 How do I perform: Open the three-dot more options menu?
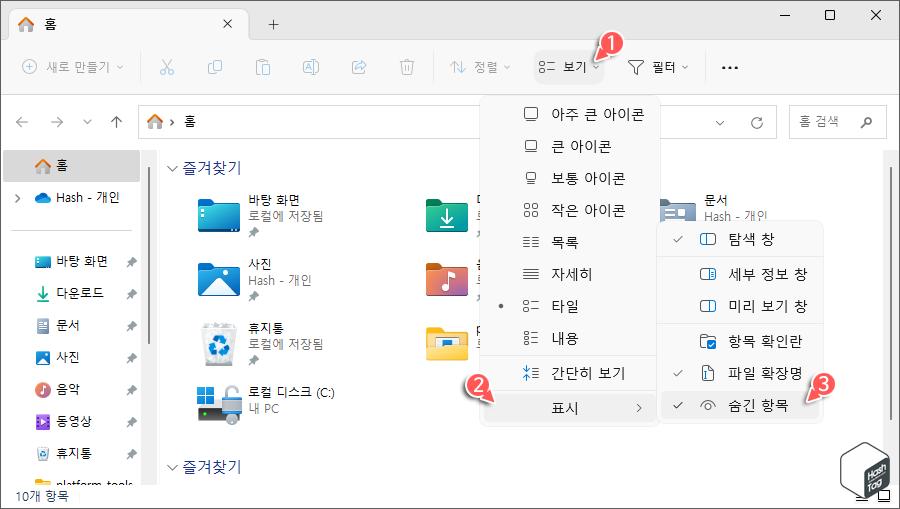click(x=730, y=68)
